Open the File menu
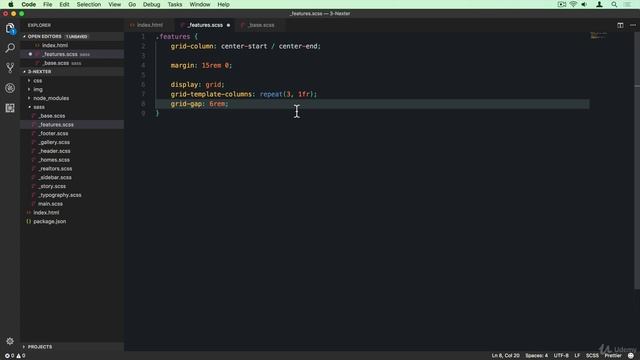This screenshot has height=360, width=640. coord(48,4)
